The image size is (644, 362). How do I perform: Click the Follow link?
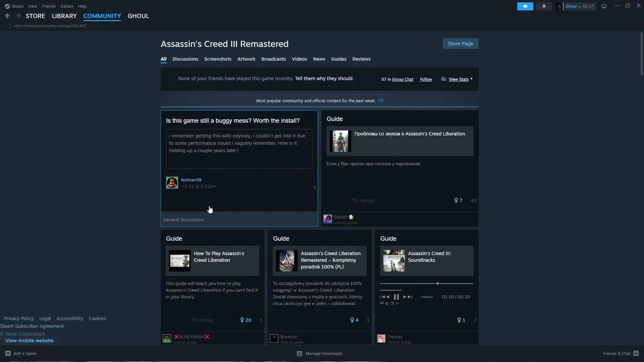(426, 79)
